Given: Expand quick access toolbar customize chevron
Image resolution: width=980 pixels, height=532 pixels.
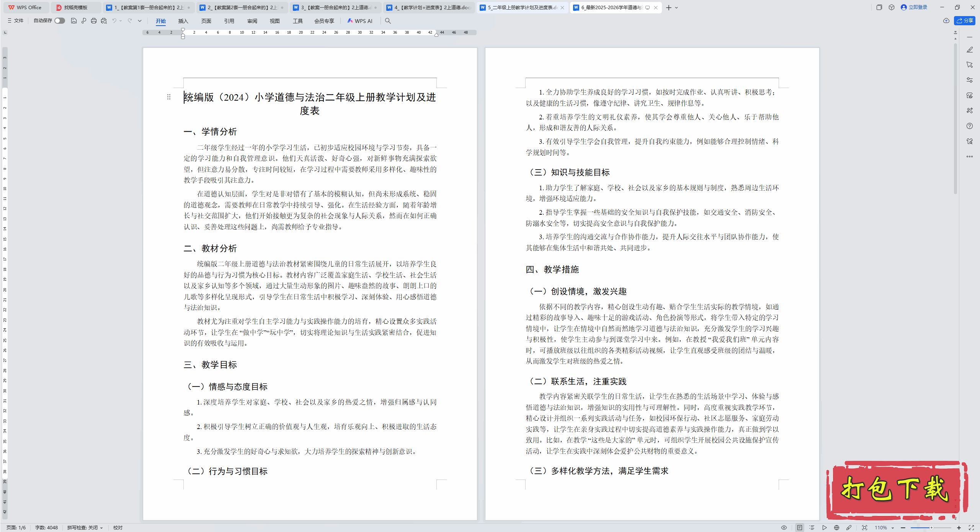Looking at the screenshot, I should tap(140, 21).
